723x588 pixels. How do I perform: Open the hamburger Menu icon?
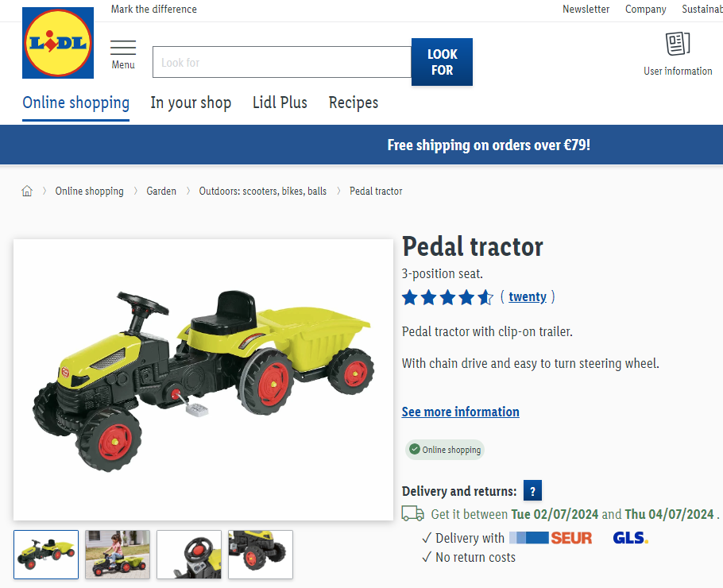123,48
